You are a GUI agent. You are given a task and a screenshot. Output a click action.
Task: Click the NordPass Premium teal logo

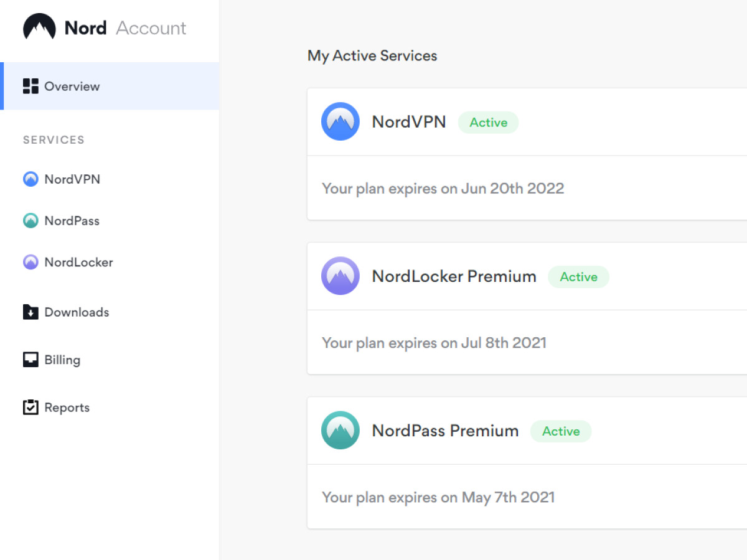[x=340, y=429]
